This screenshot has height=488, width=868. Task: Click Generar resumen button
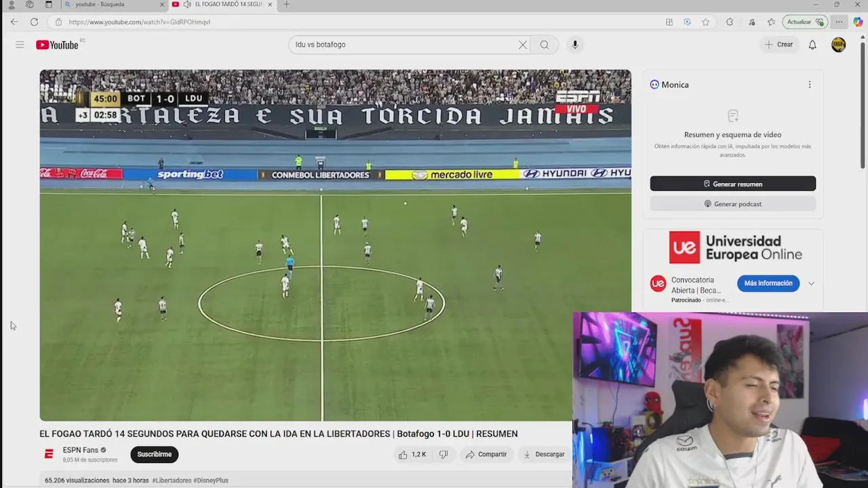coord(732,184)
